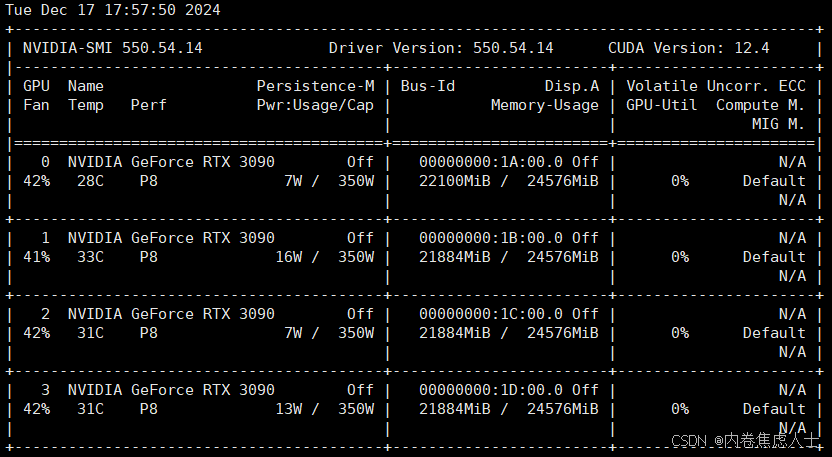Click the GPU-Util header
832x457 pixels.
662,105
